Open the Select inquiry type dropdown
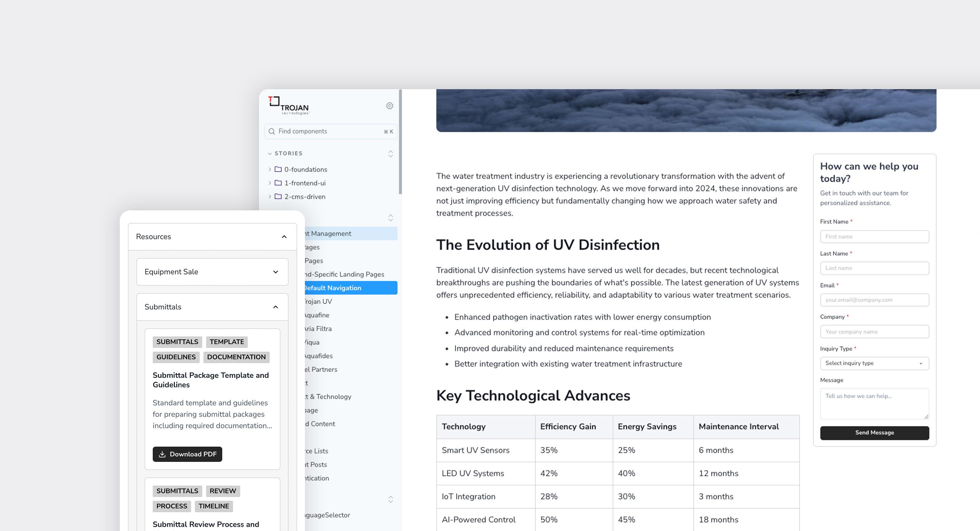This screenshot has height=531, width=980. coord(874,363)
